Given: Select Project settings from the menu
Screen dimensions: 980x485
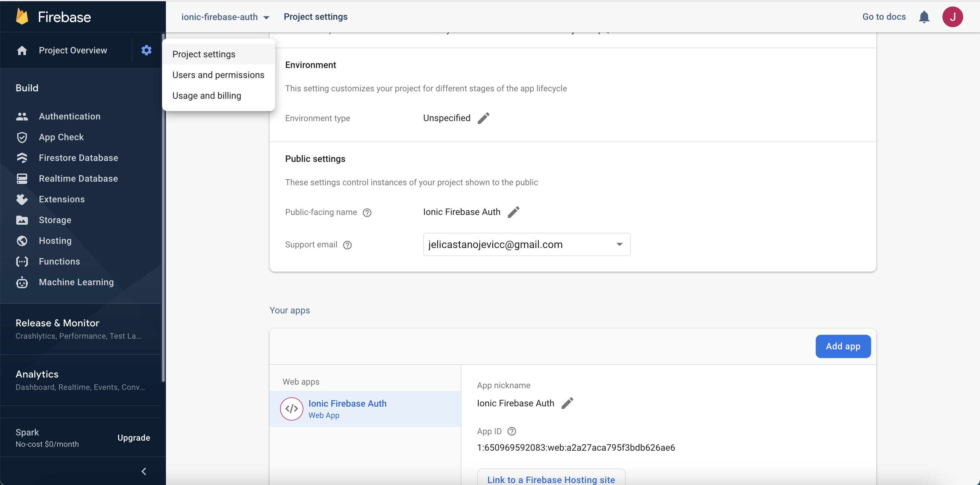Looking at the screenshot, I should (x=218, y=54).
